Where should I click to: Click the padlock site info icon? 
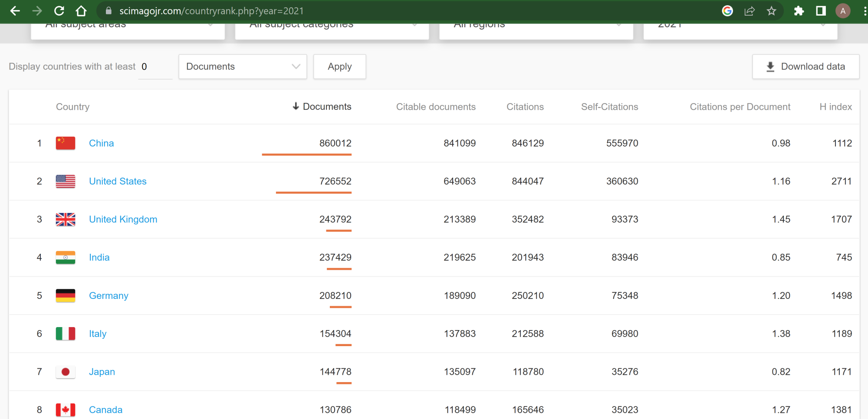coord(108,11)
